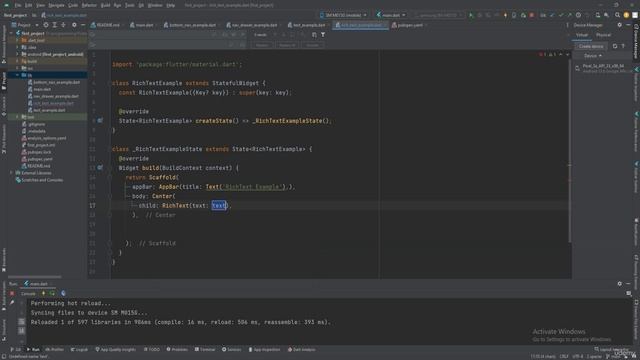640x360 pixels.
Task: Click the gutter override icon beside build line
Action: pos(100,168)
